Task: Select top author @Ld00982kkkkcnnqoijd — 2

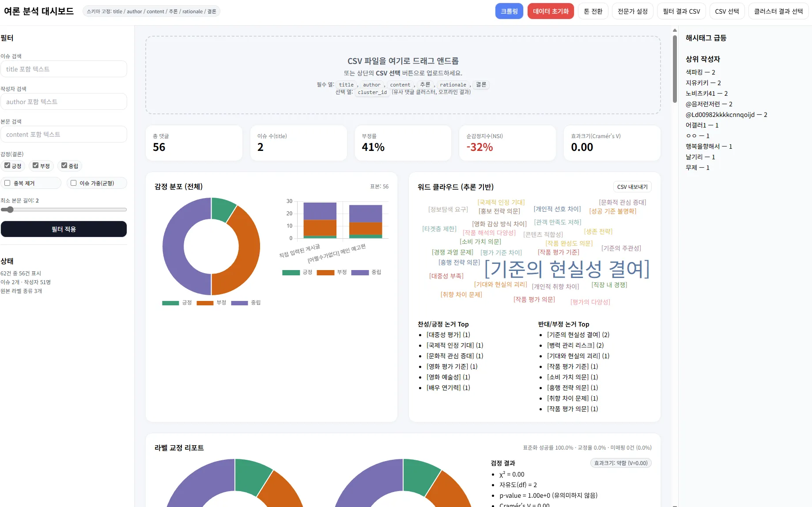Action: [726, 114]
